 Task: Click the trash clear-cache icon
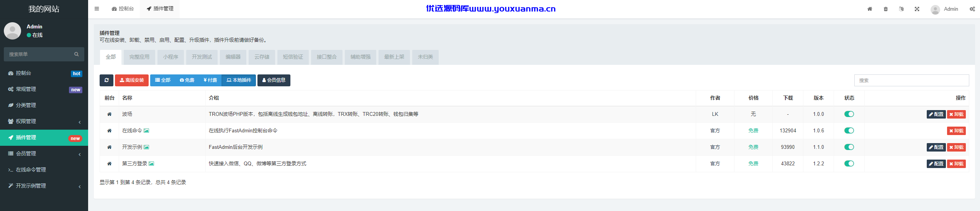point(885,9)
